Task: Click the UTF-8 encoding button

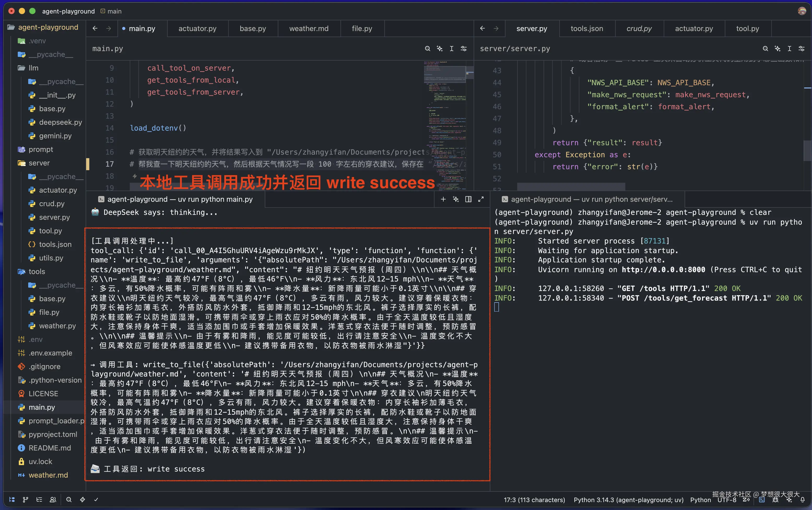Action: (727, 500)
